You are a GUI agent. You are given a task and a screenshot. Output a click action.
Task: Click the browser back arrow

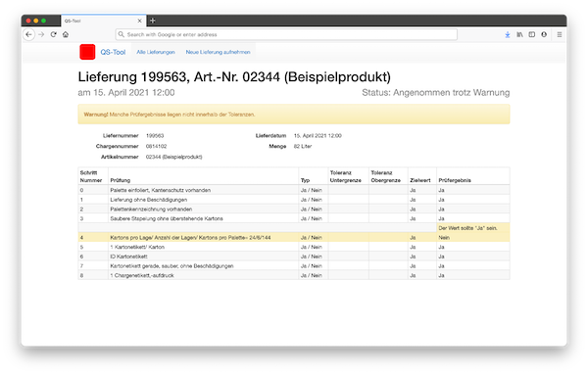click(x=28, y=34)
